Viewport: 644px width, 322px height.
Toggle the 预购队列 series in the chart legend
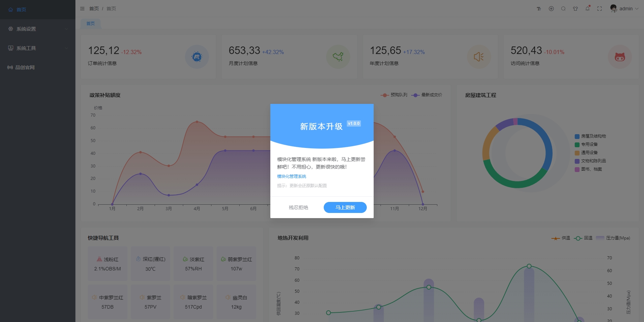pos(394,95)
